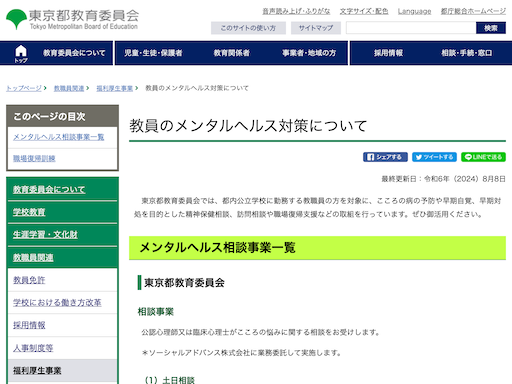The width and height of the screenshot is (512, 384).
Task: Click page heading 教員のメンタルヘルス対策について
Action: click(x=248, y=126)
